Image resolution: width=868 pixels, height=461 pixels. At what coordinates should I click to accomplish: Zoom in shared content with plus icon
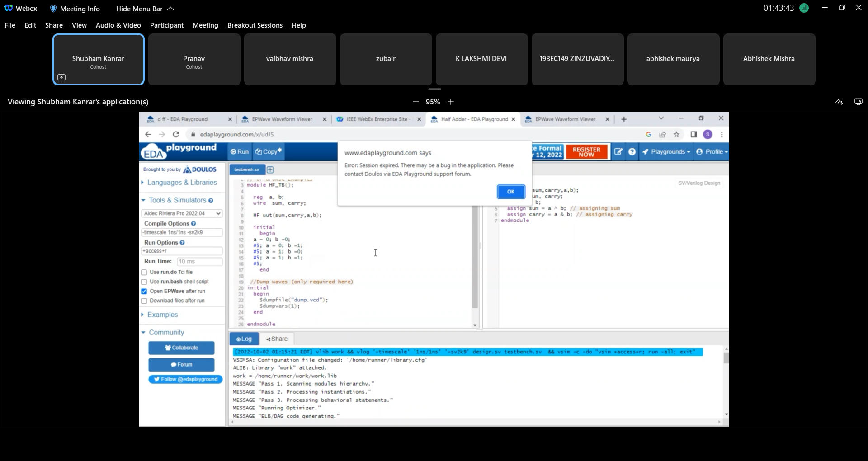coord(451,102)
